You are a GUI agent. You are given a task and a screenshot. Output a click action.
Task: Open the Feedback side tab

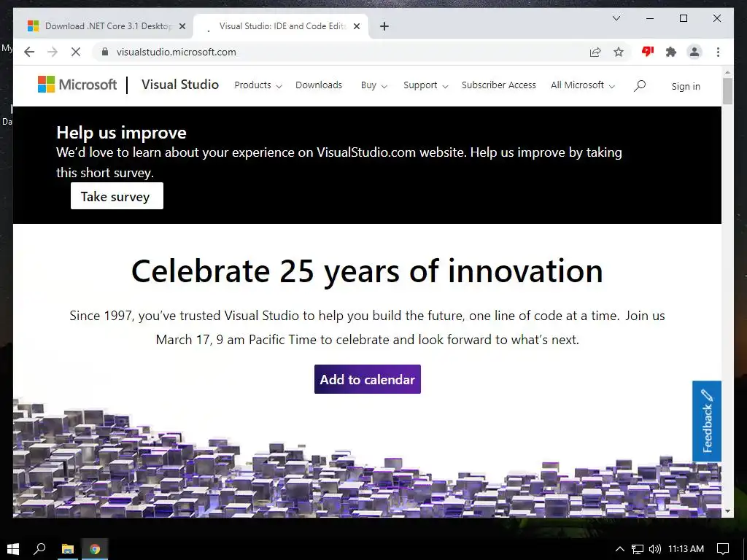(706, 421)
